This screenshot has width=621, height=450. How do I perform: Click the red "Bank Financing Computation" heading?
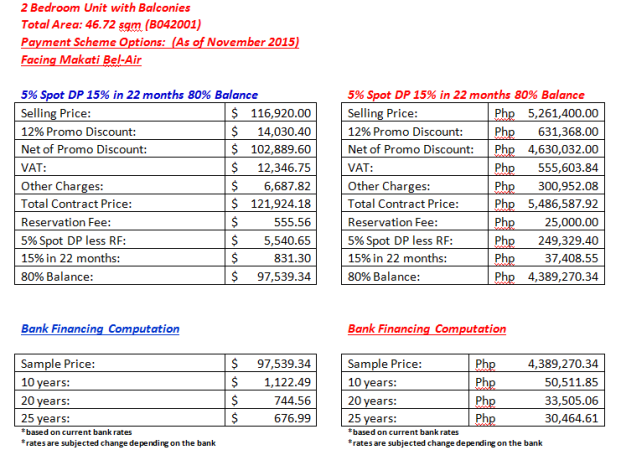[x=427, y=329]
